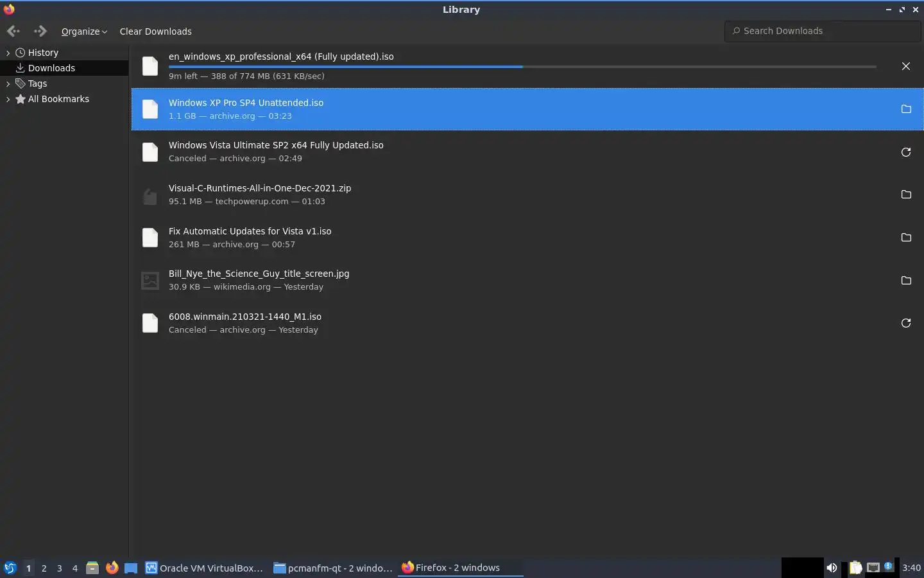Open the Organize dropdown menu
This screenshot has width=924, height=578.
pos(84,31)
